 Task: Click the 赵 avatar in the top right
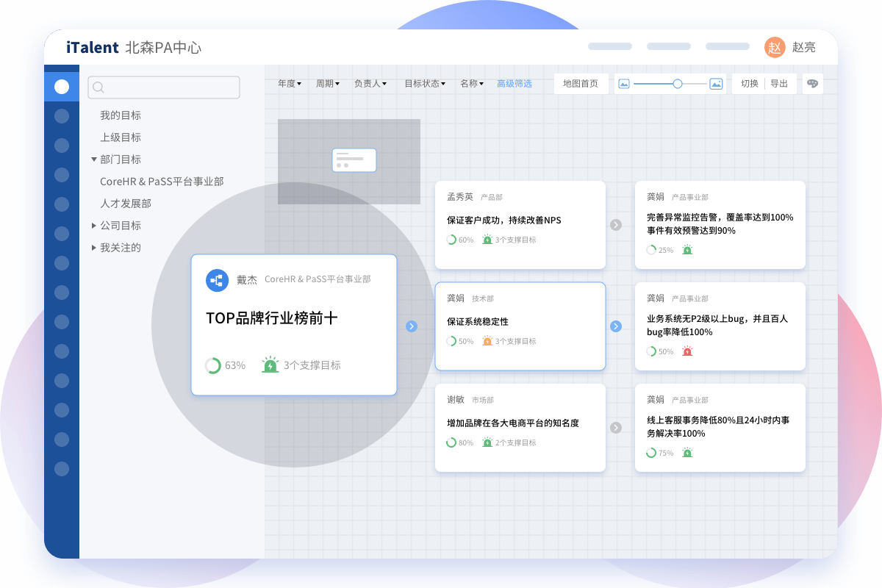point(774,46)
